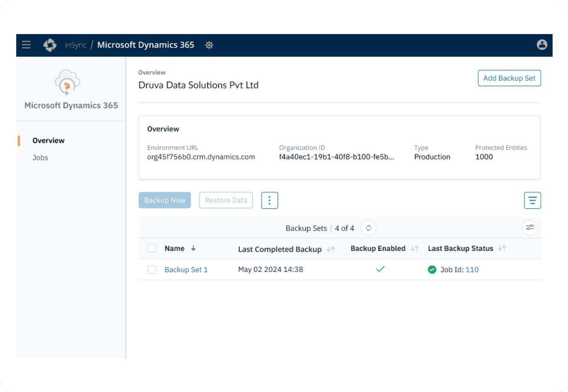Click the Druva inSync logo icon
Image resolution: width=568 pixels, height=392 pixels.
tap(50, 45)
